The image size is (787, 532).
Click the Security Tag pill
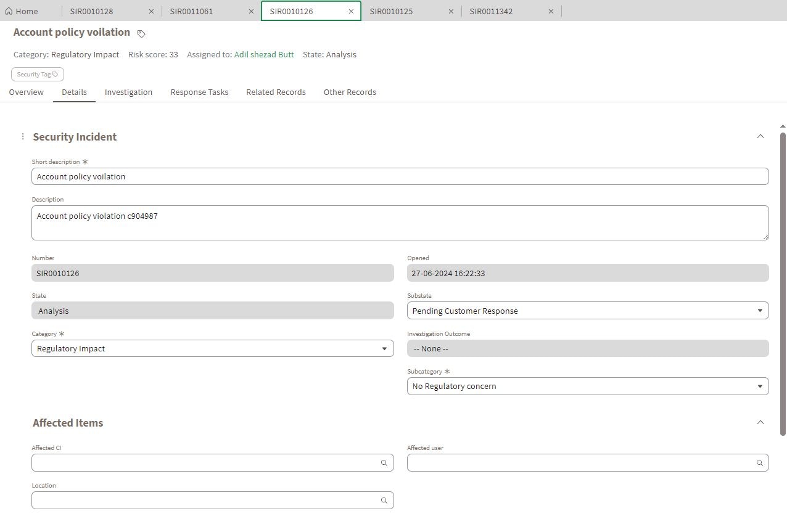[x=38, y=75]
